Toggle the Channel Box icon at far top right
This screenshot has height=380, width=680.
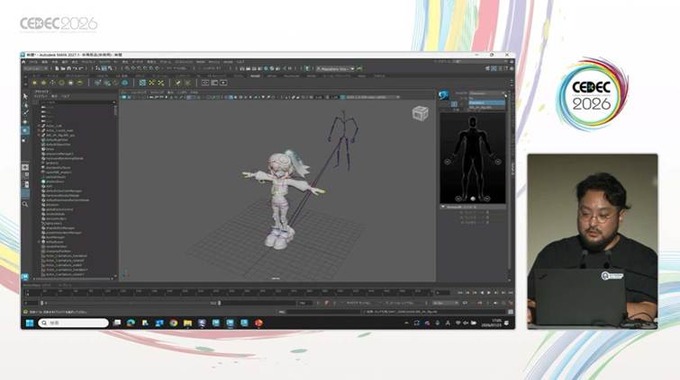coord(511,69)
